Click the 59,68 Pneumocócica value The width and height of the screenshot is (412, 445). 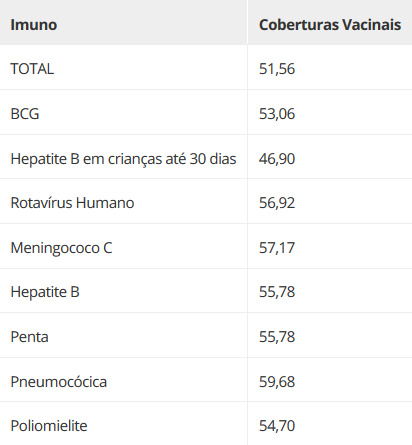pos(277,382)
